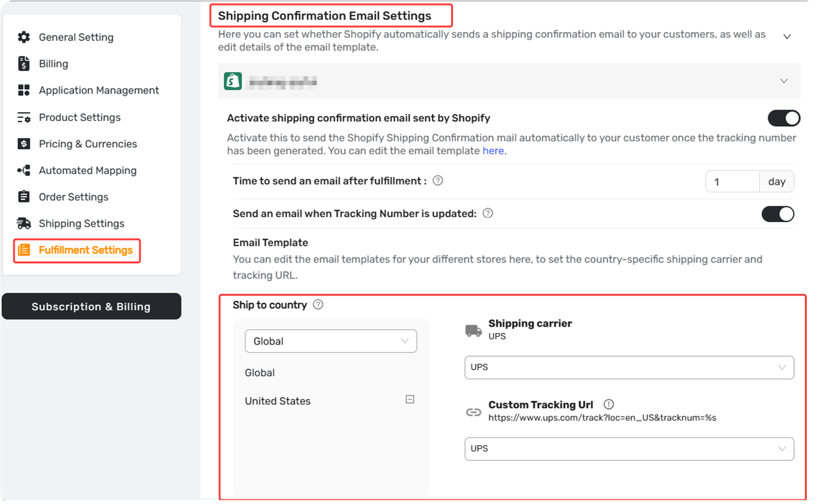The width and height of the screenshot is (817, 504).
Task: Open Billing menu item
Action: [x=53, y=63]
